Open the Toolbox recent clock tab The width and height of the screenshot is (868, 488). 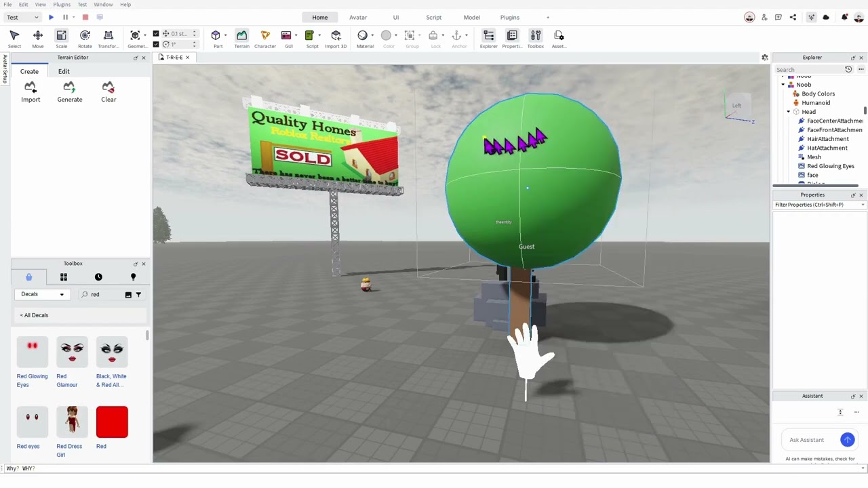(98, 277)
